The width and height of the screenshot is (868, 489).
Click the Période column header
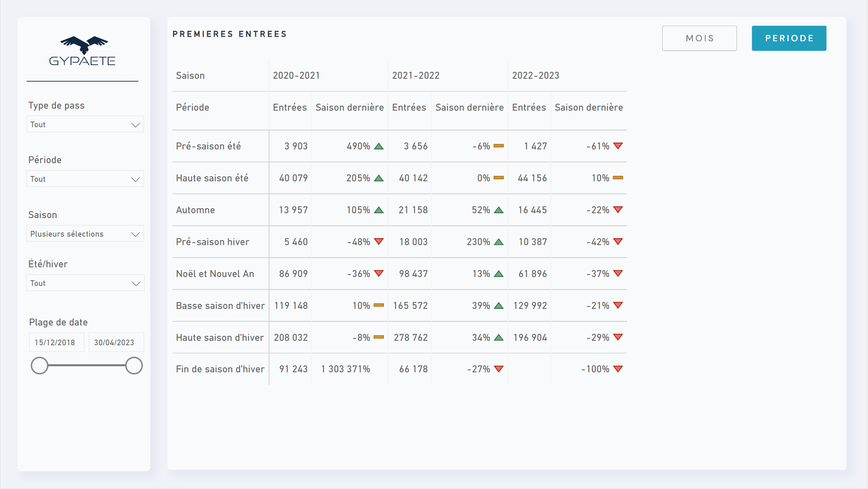coord(192,107)
